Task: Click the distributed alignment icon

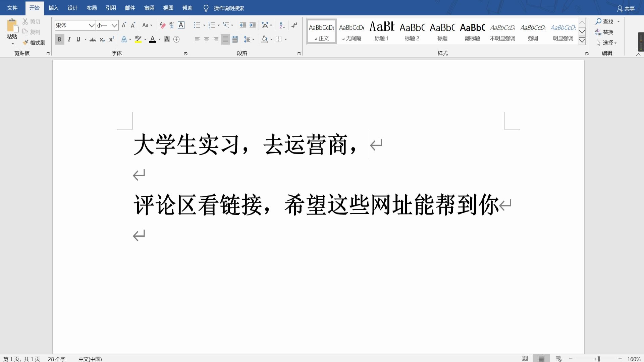Action: [x=235, y=40]
